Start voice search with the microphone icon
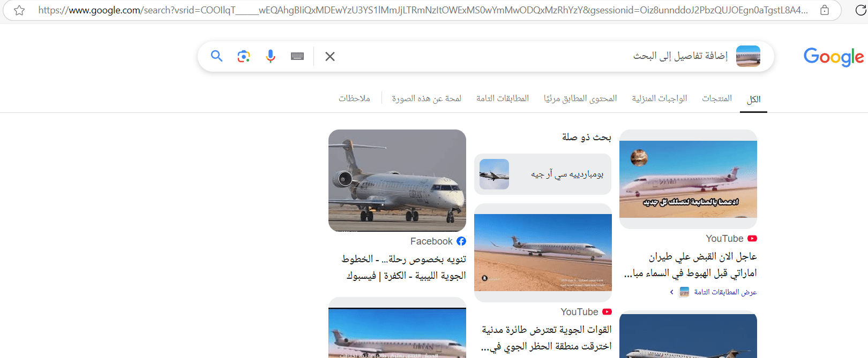This screenshot has width=868, height=358. (271, 56)
